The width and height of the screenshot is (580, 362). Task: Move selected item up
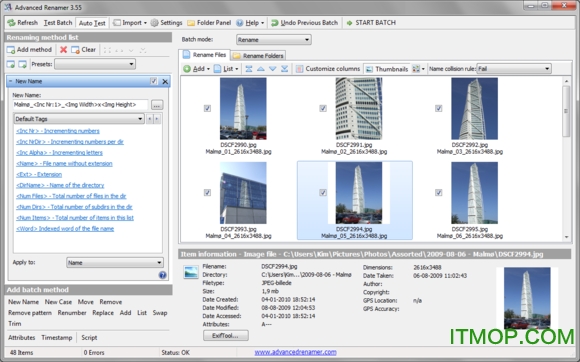pyautogui.click(x=260, y=69)
